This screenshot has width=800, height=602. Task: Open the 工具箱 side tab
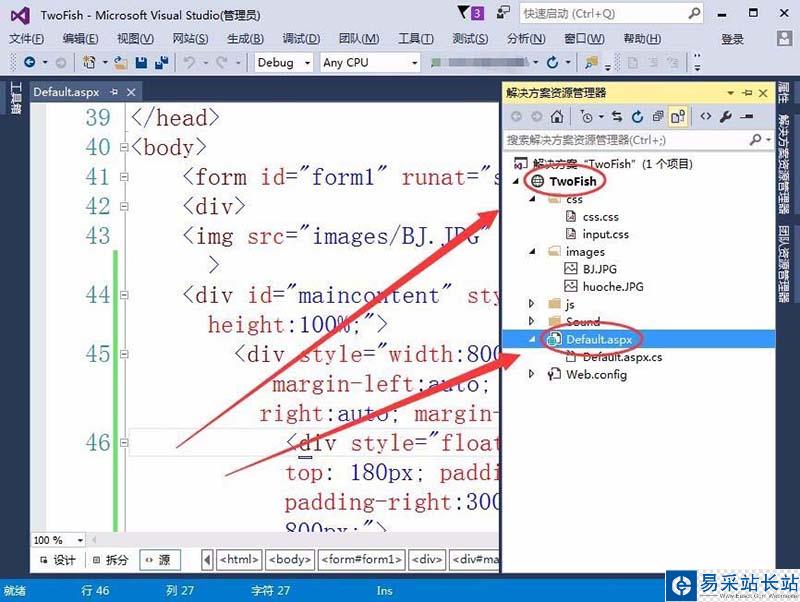pos(15,98)
